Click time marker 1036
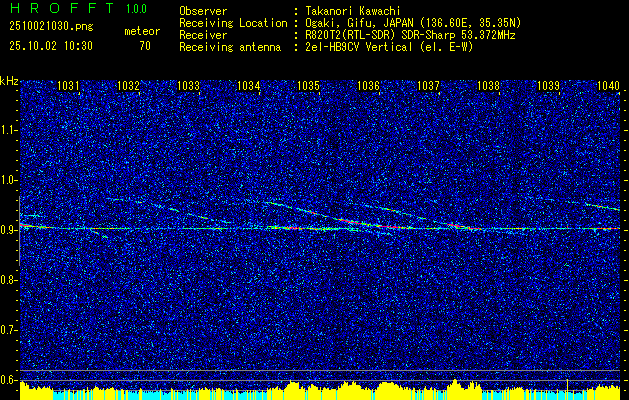 point(368,85)
